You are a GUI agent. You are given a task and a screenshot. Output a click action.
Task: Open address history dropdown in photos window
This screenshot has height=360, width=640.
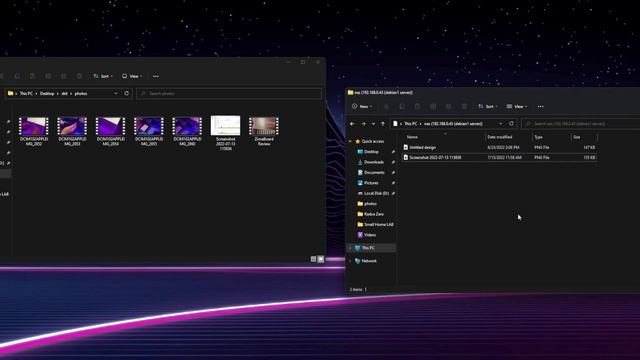tap(116, 93)
